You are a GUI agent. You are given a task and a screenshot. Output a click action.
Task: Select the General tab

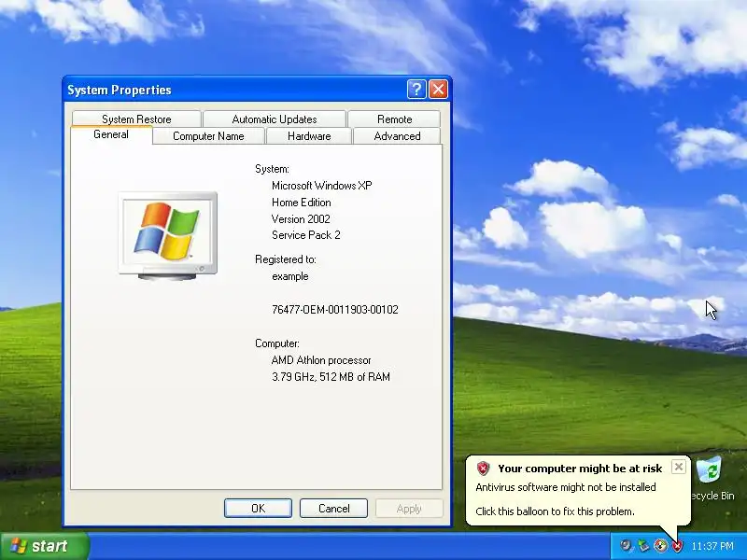[111, 134]
